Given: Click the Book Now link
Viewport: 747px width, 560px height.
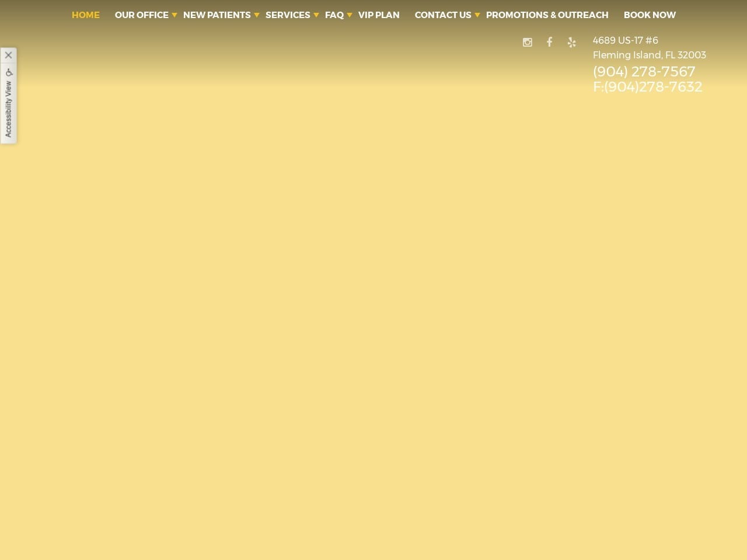Looking at the screenshot, I should [650, 15].
